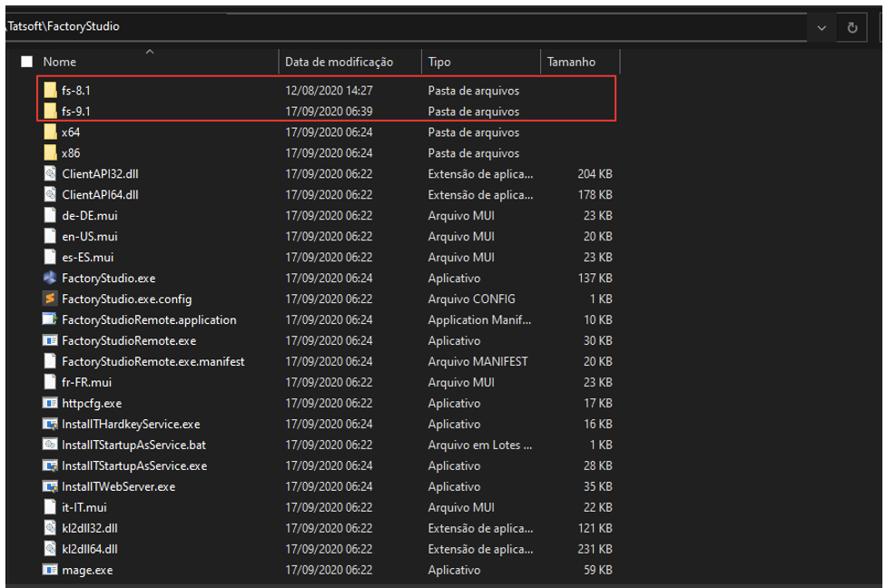This screenshot has width=886, height=588.
Task: Sort files by Nome column header
Action: click(60, 62)
